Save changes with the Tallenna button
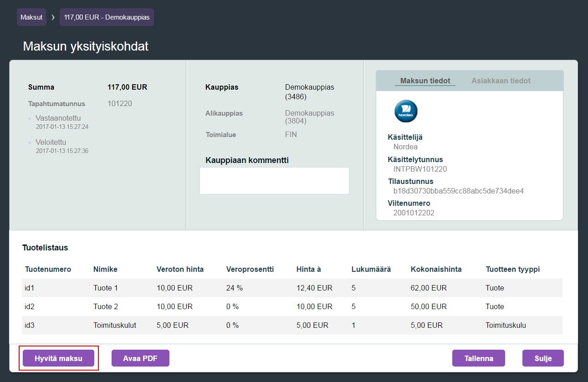The width and height of the screenshot is (588, 382). [479, 358]
